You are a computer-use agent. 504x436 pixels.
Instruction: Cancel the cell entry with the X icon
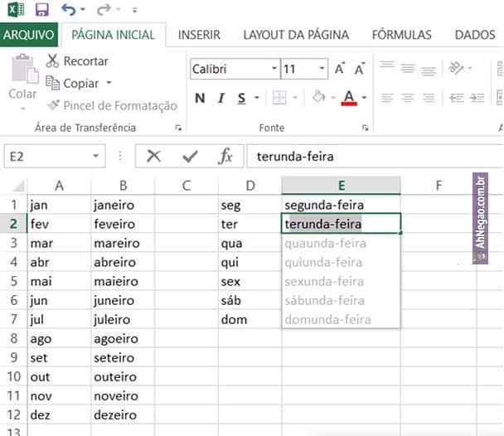click(153, 157)
